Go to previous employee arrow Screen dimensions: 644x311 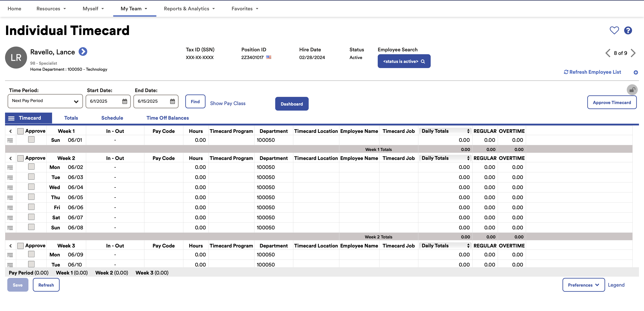[x=608, y=53]
